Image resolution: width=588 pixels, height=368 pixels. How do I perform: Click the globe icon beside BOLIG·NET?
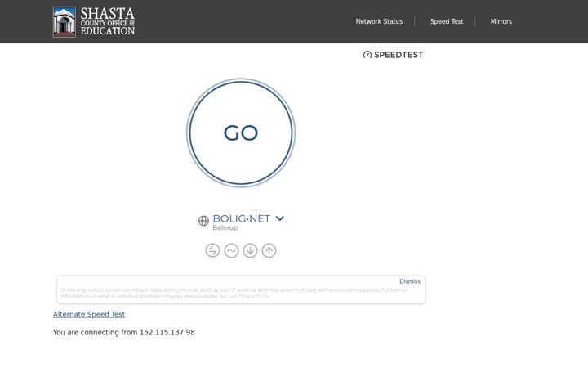coord(203,221)
